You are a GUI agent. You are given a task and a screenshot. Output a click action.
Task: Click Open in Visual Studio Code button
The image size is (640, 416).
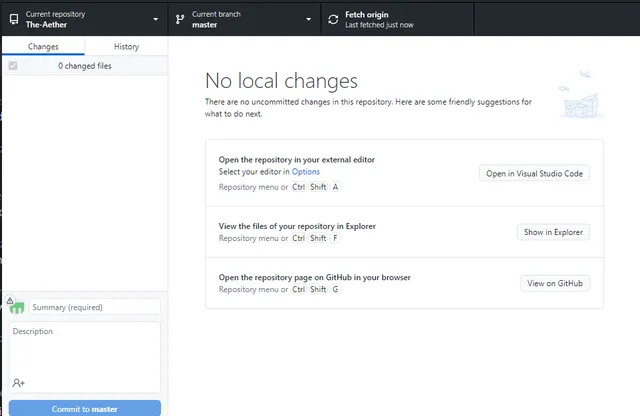[x=534, y=174]
